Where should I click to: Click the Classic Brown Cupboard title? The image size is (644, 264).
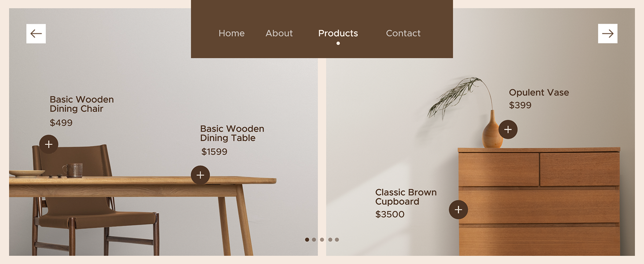pos(406,197)
